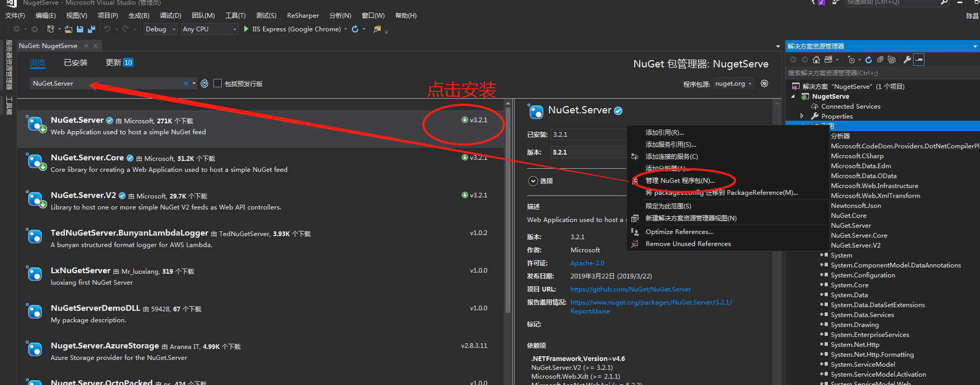The image size is (980, 385).
Task: Clear the NuGet.Server search text
Action: (x=186, y=84)
